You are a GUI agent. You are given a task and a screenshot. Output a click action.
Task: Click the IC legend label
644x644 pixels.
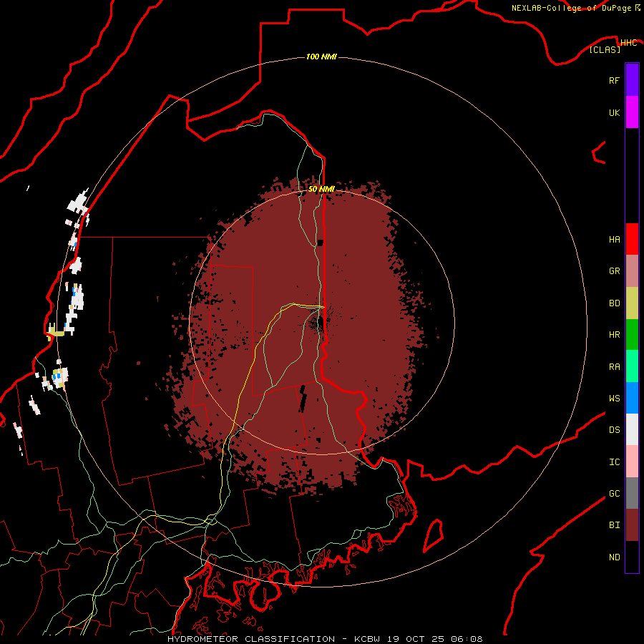614,462
